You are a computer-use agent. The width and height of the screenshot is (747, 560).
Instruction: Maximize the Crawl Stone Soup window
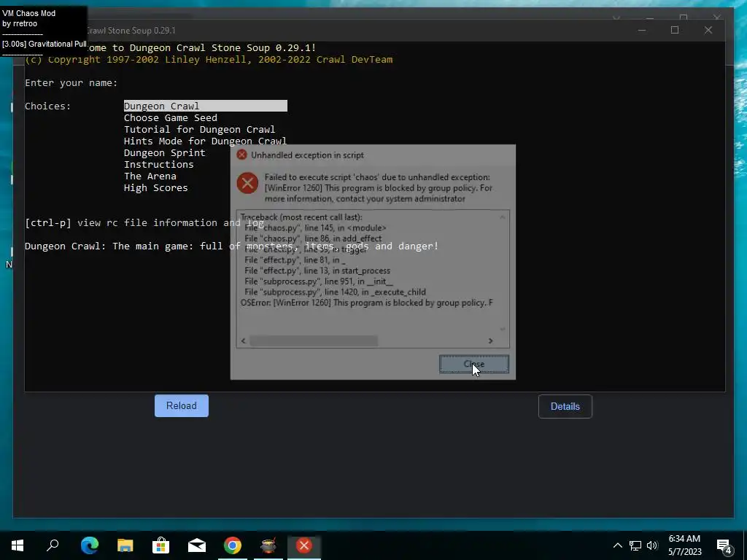(x=675, y=30)
